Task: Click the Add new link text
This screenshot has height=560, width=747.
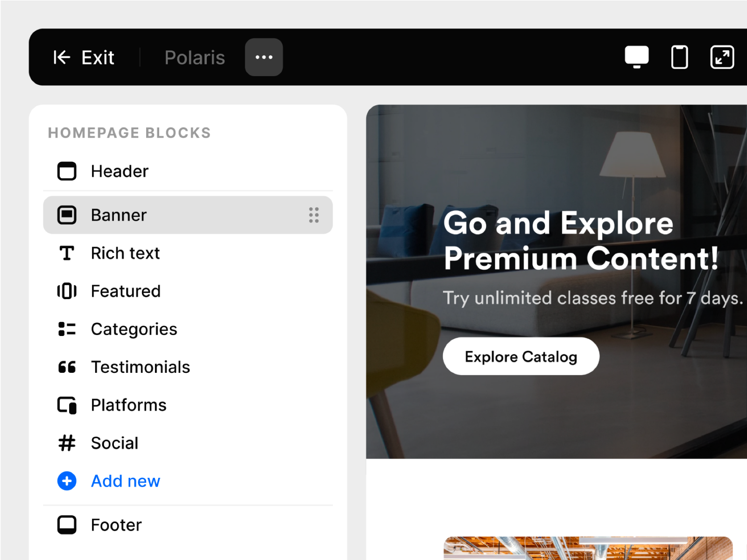Action: tap(126, 481)
